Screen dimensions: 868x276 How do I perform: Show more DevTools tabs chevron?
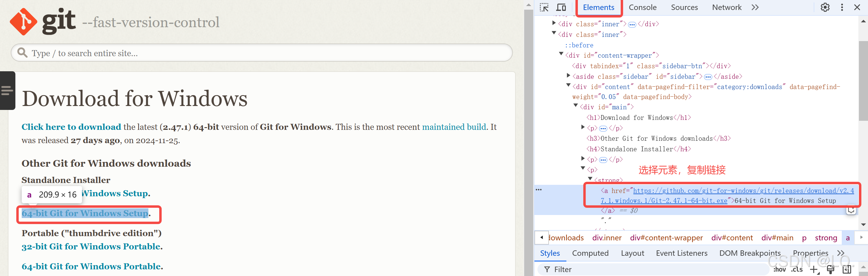point(755,8)
